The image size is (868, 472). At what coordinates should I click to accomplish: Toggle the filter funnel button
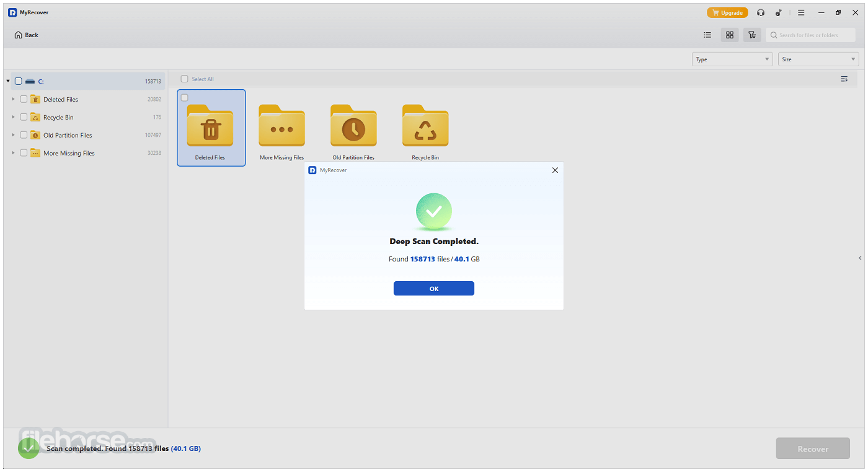pos(752,35)
